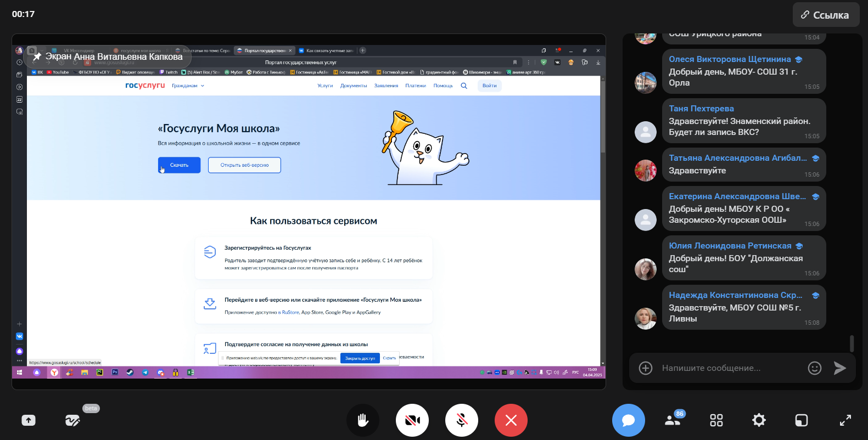
Task: Open the participants list icon
Action: tap(673, 420)
